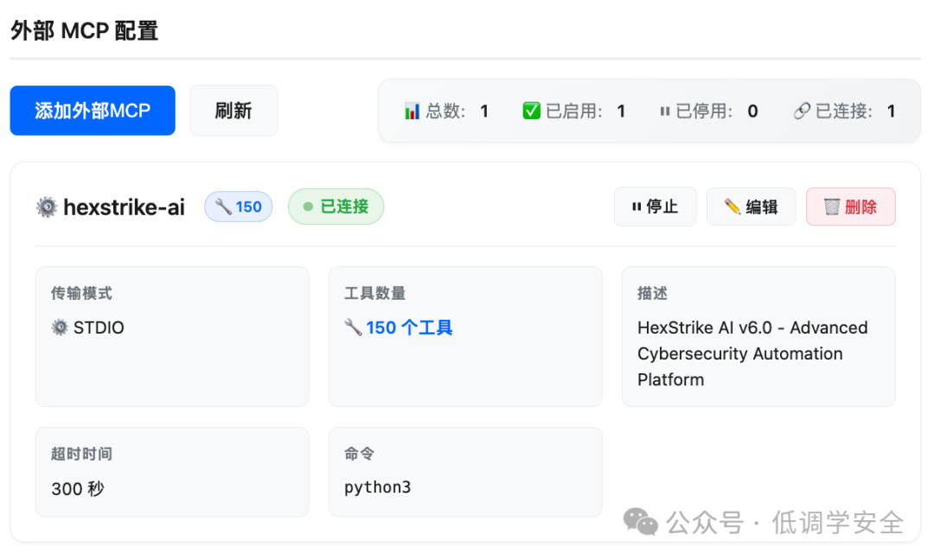Refresh the list with the 刷新 button

click(x=233, y=111)
